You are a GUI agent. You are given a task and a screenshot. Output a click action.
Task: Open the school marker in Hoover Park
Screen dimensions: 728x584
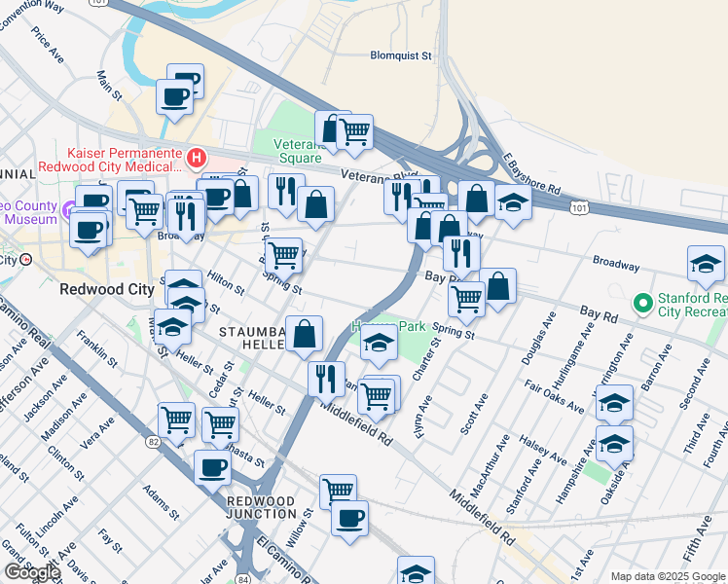379,346
